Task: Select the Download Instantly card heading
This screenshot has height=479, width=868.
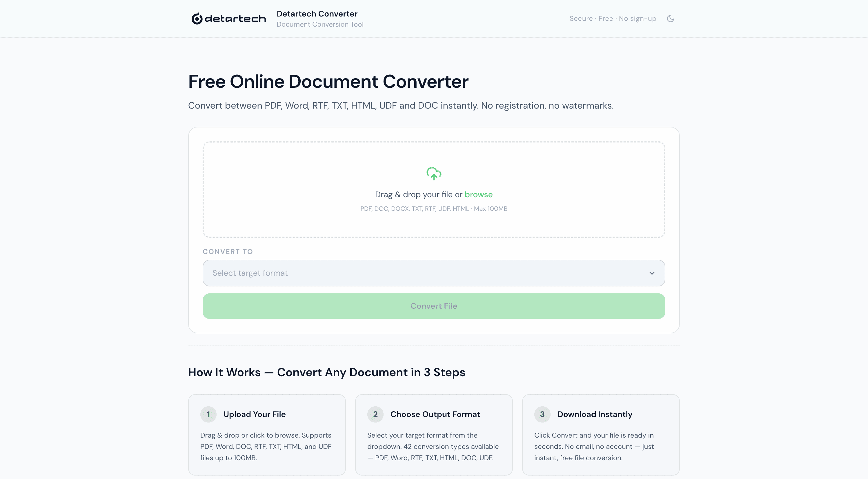Action: [595, 414]
